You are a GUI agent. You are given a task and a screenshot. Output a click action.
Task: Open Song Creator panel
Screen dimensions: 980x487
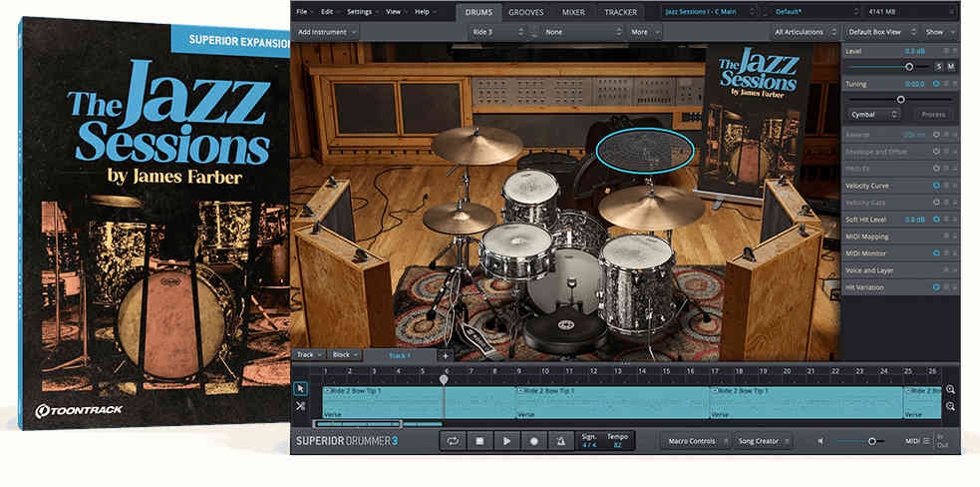click(762, 441)
